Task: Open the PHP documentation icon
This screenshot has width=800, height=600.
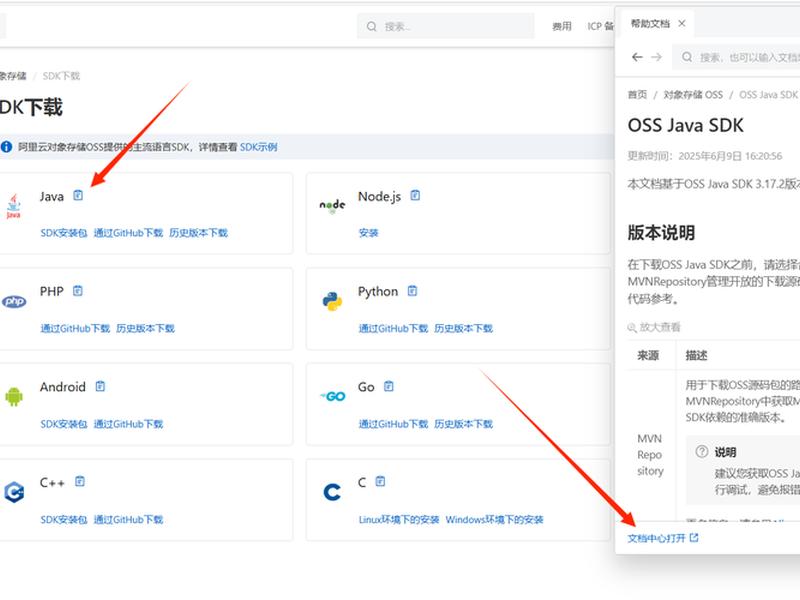Action: coord(78,291)
